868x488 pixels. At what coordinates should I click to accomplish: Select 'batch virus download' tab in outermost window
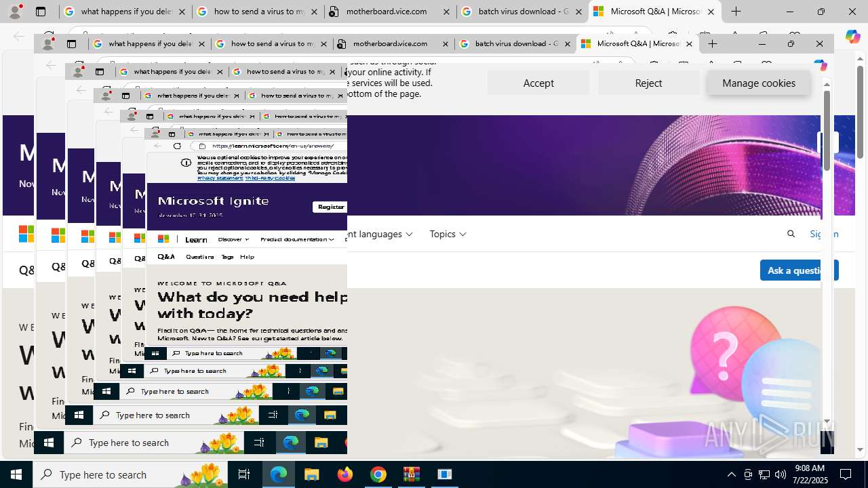(x=522, y=12)
